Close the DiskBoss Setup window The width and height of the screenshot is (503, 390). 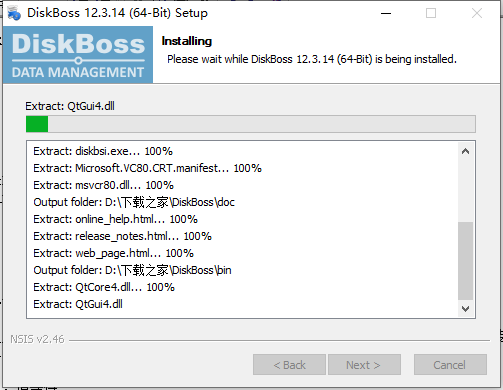click(x=477, y=13)
